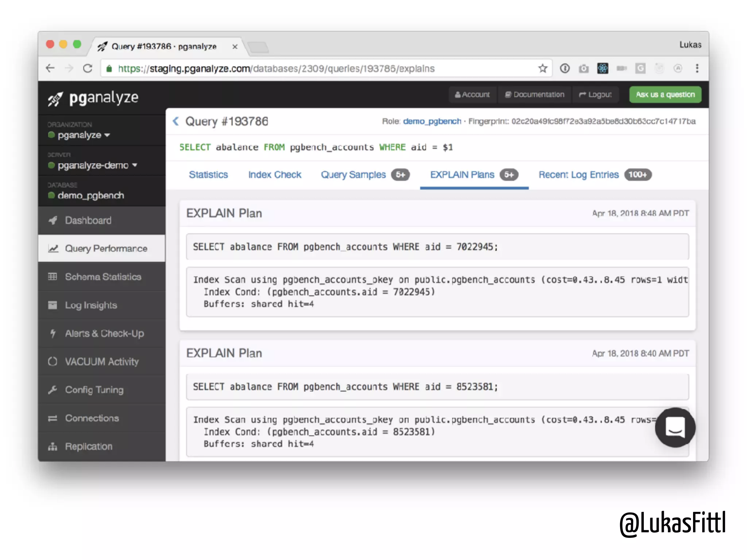Click the React DevTools extension icon

click(603, 69)
